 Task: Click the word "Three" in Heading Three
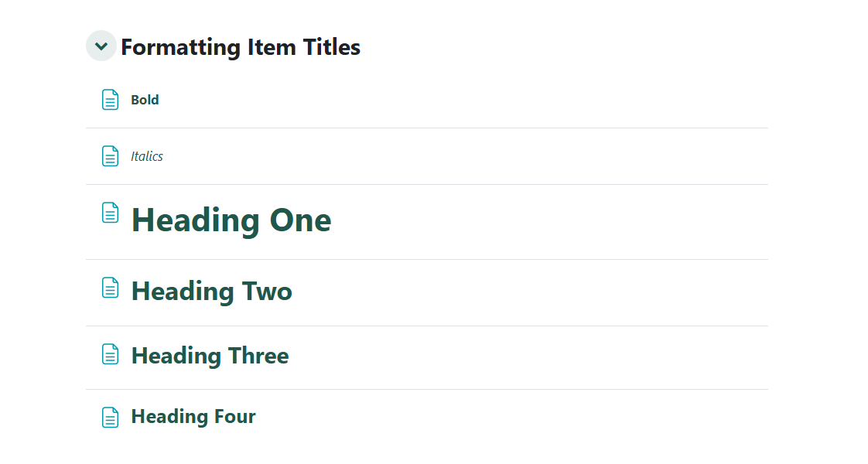[258, 356]
